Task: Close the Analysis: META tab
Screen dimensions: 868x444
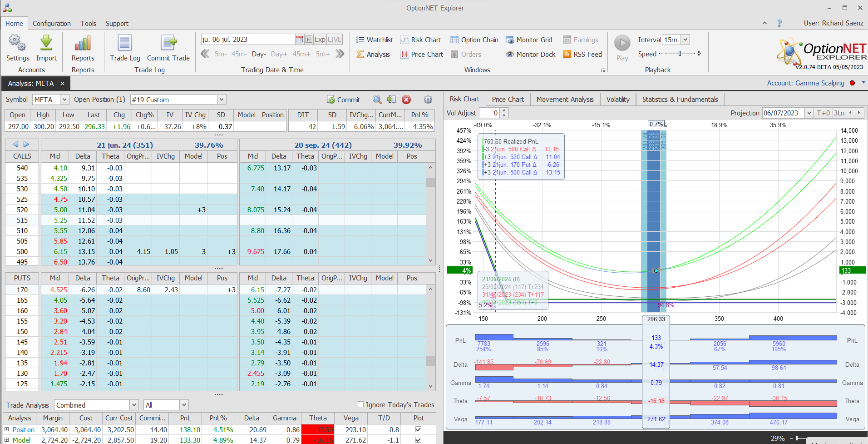Action: tap(62, 84)
